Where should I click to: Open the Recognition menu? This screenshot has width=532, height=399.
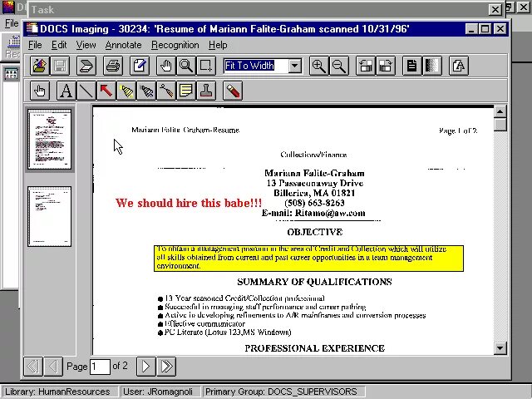(175, 45)
